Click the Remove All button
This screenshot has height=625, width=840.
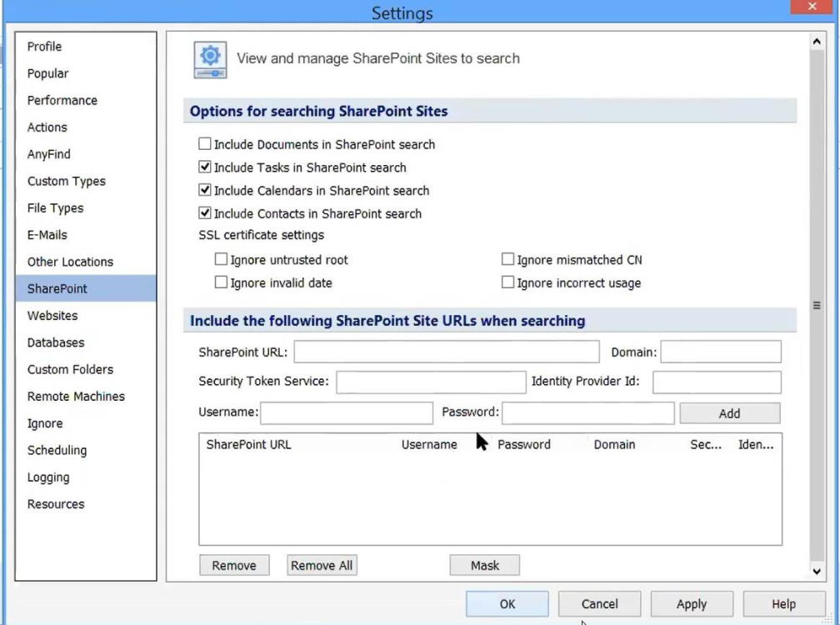(322, 565)
